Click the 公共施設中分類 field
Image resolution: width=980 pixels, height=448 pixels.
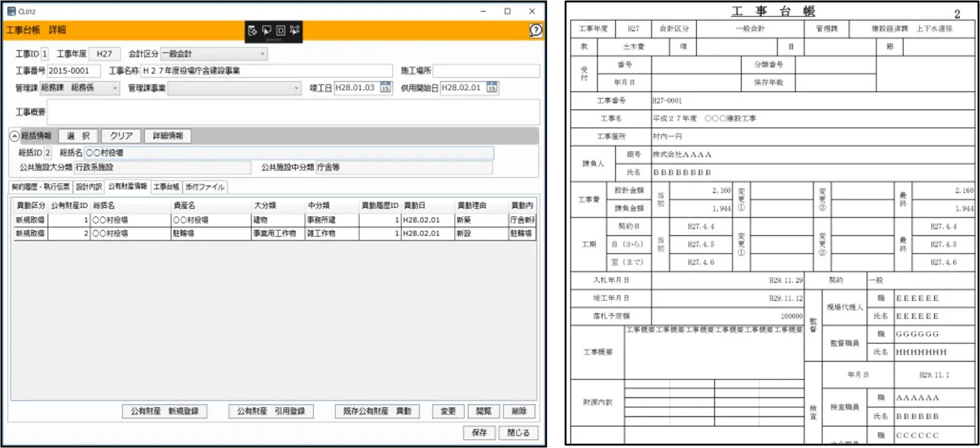[x=404, y=168]
